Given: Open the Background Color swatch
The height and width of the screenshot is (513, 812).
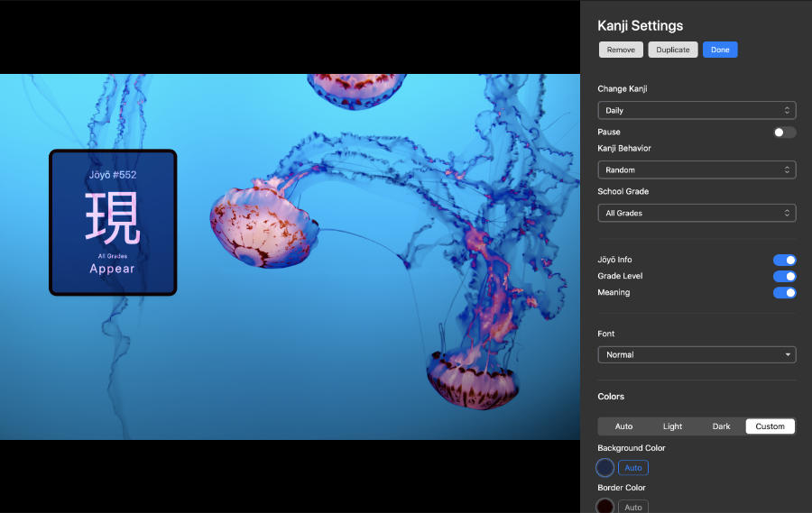Looking at the screenshot, I should tap(604, 467).
